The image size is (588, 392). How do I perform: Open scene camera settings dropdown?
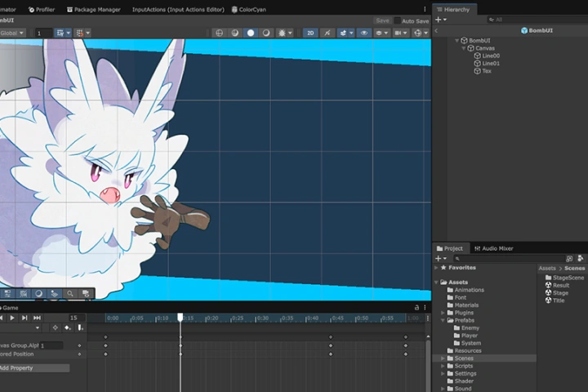pos(401,33)
